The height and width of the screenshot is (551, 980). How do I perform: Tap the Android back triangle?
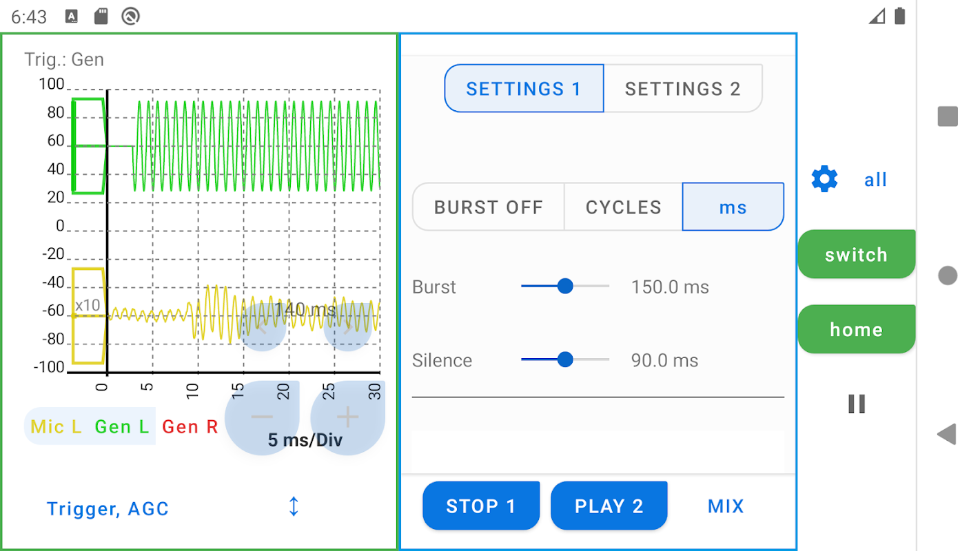[x=947, y=434]
